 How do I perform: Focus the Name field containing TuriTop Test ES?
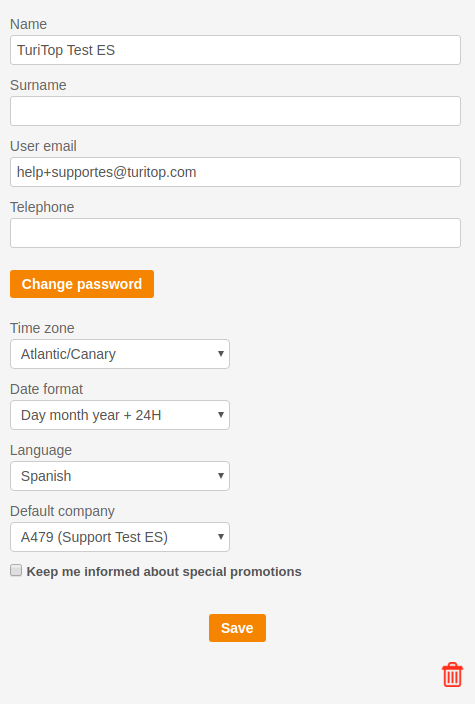tap(235, 50)
